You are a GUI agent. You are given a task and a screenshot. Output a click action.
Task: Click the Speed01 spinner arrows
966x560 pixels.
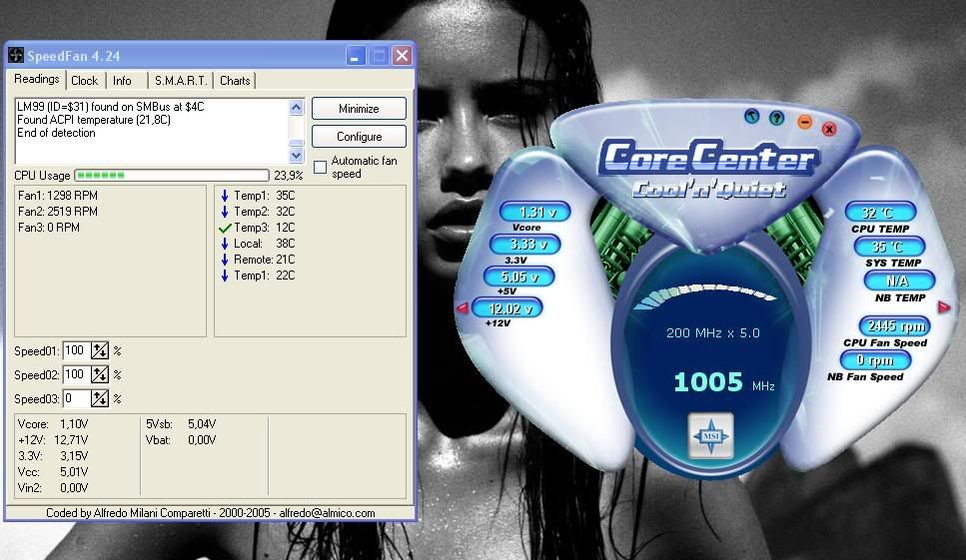[99, 350]
